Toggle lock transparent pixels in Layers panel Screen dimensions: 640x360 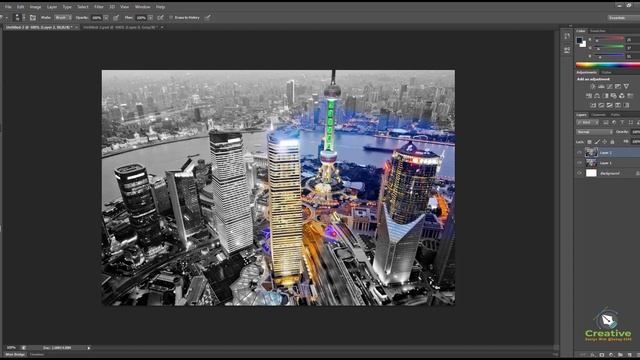click(x=589, y=142)
